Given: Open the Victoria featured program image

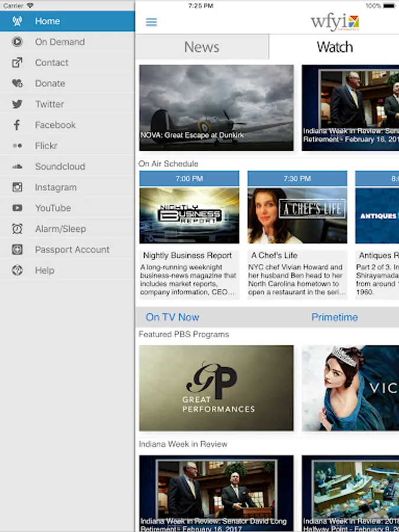Looking at the screenshot, I should [x=350, y=388].
